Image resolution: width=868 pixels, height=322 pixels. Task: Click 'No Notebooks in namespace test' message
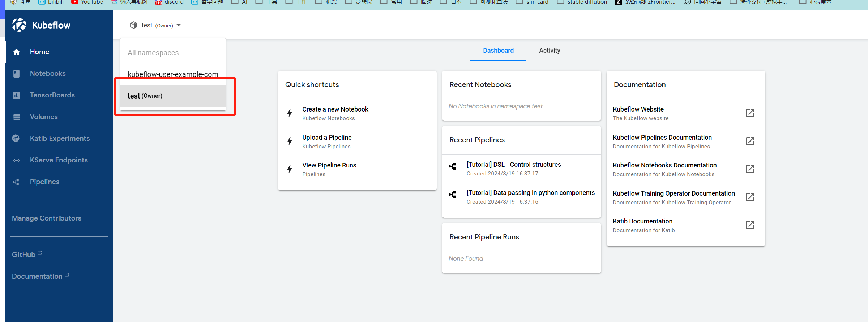click(x=495, y=106)
